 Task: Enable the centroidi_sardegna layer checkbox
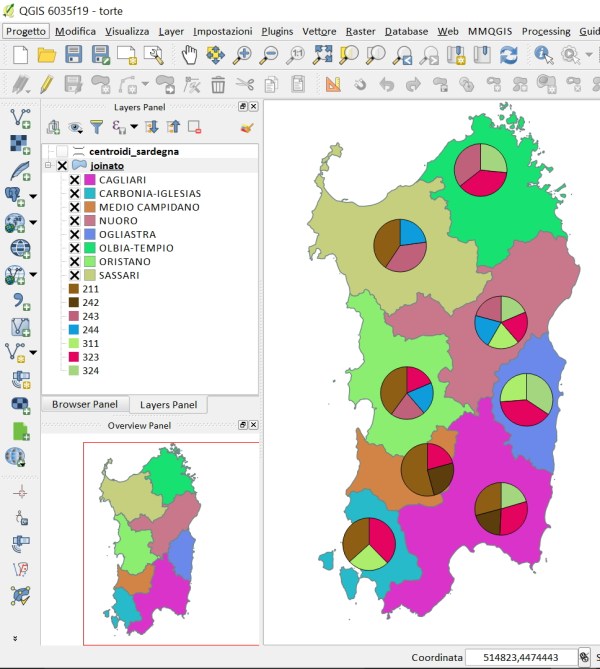pyautogui.click(x=62, y=151)
